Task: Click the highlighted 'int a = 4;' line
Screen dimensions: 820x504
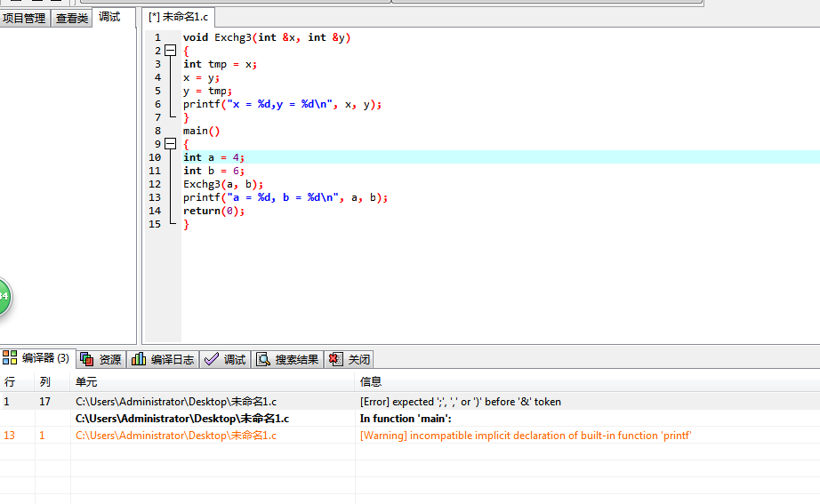Action: pyautogui.click(x=213, y=157)
